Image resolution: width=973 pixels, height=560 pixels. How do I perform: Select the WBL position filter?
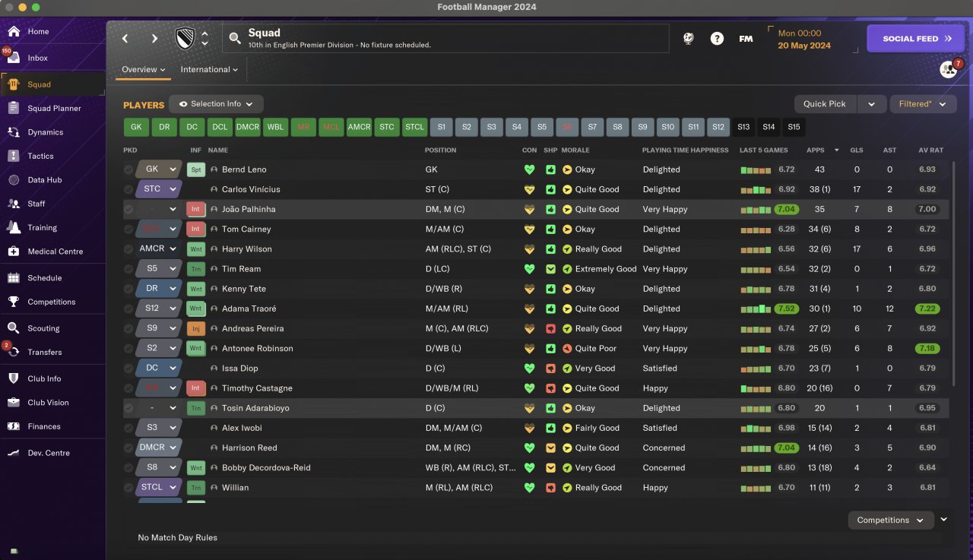click(x=275, y=127)
